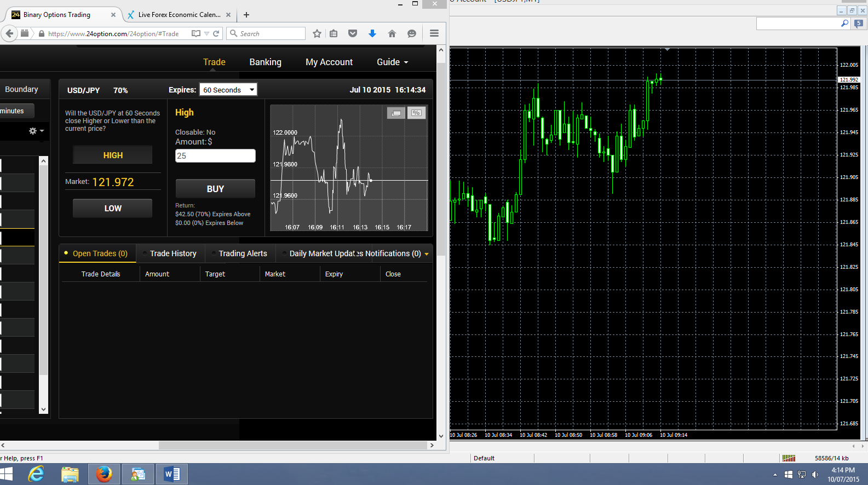
Task: Open the address bar history dropdown arrow
Action: (x=206, y=33)
